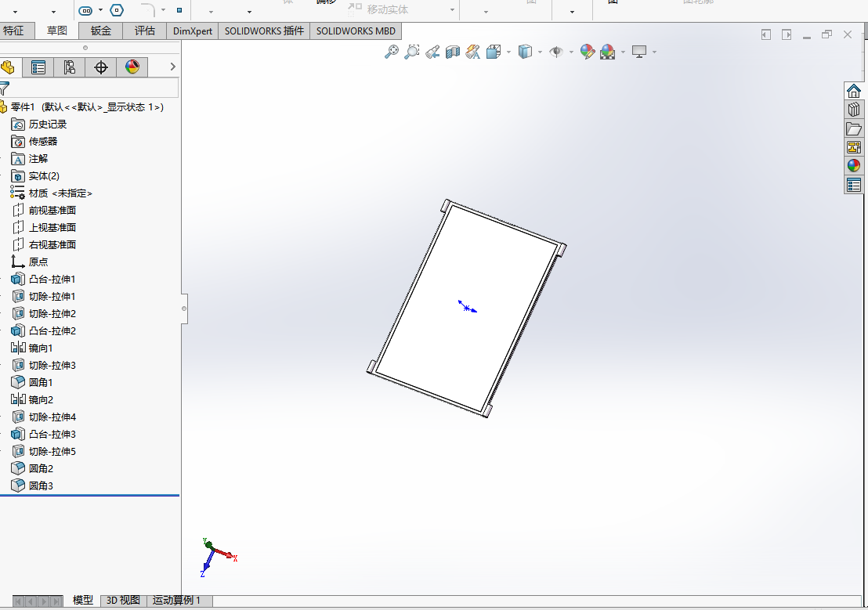Select the 3D 视图 bottom tab

click(x=123, y=600)
